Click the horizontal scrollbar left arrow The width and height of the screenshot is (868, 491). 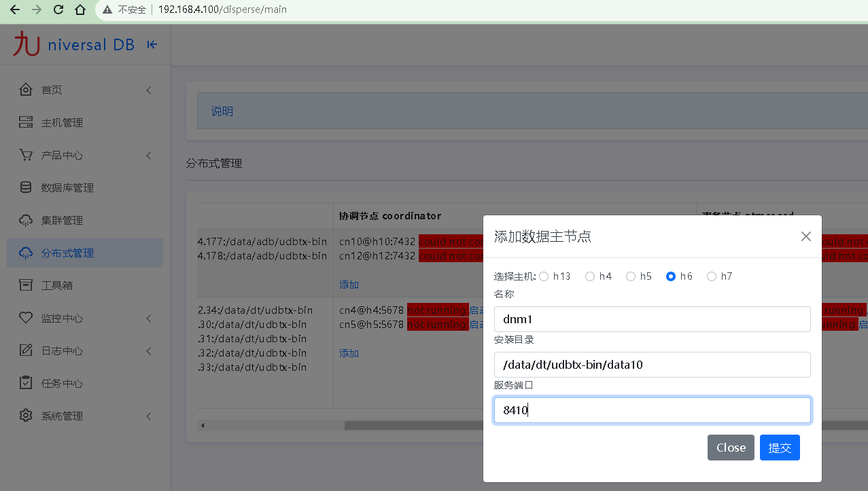click(203, 426)
